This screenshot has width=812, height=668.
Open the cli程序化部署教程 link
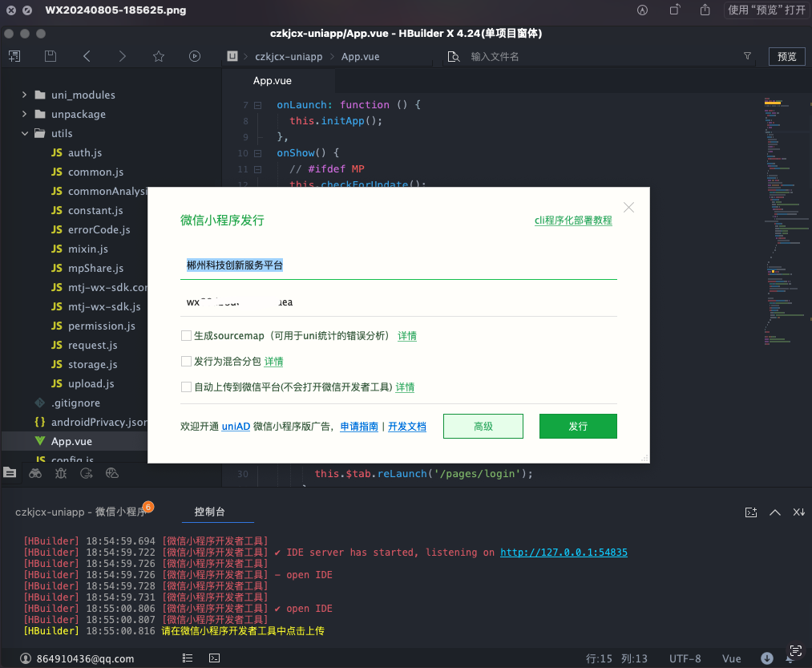click(573, 221)
